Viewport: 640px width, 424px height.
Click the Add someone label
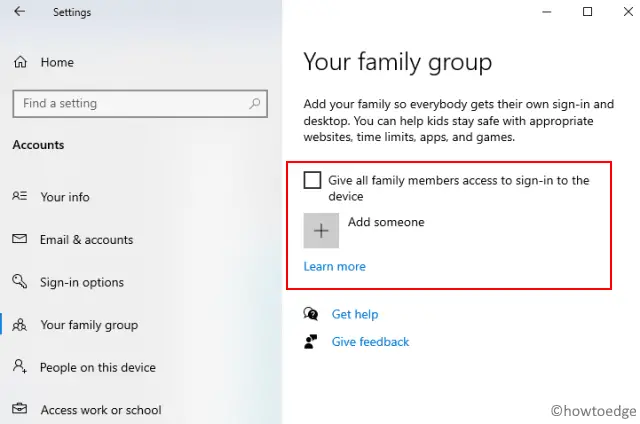(386, 222)
